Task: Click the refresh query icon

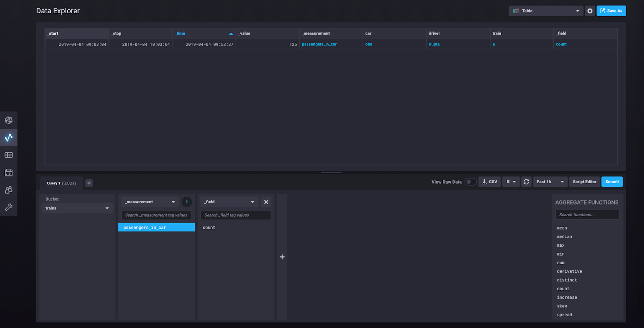Action: [x=526, y=182]
